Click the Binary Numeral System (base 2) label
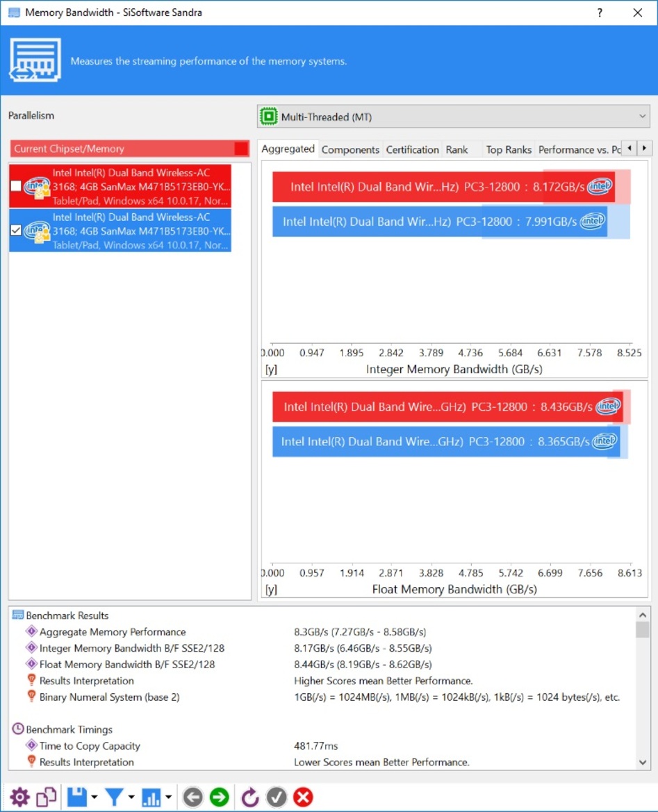 109,697
